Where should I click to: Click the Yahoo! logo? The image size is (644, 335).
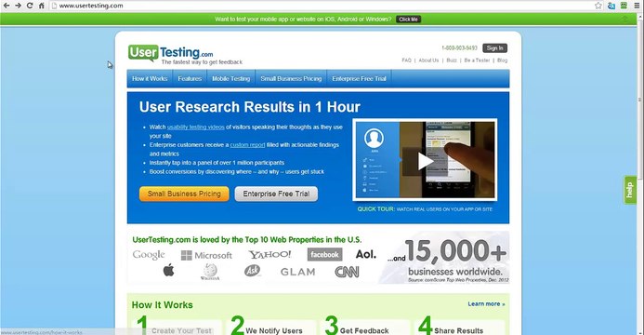(269, 254)
